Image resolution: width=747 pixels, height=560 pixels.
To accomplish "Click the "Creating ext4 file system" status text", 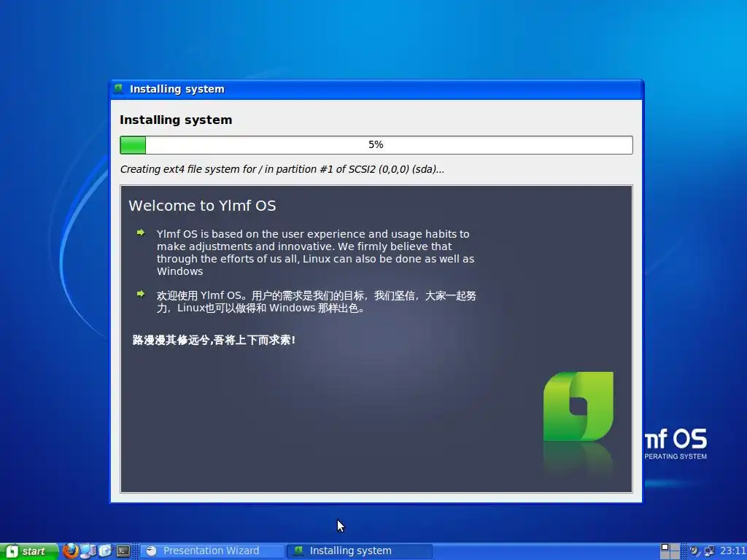I will tap(282, 169).
